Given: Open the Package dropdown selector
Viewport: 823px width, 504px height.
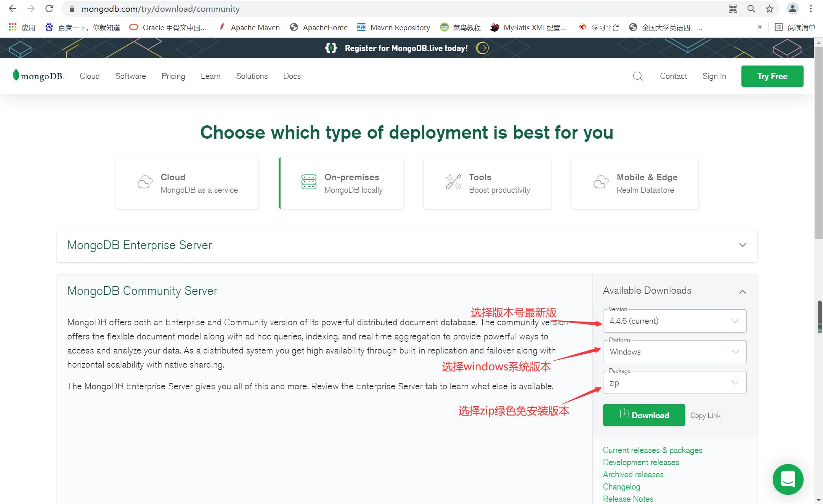Looking at the screenshot, I should [x=674, y=383].
